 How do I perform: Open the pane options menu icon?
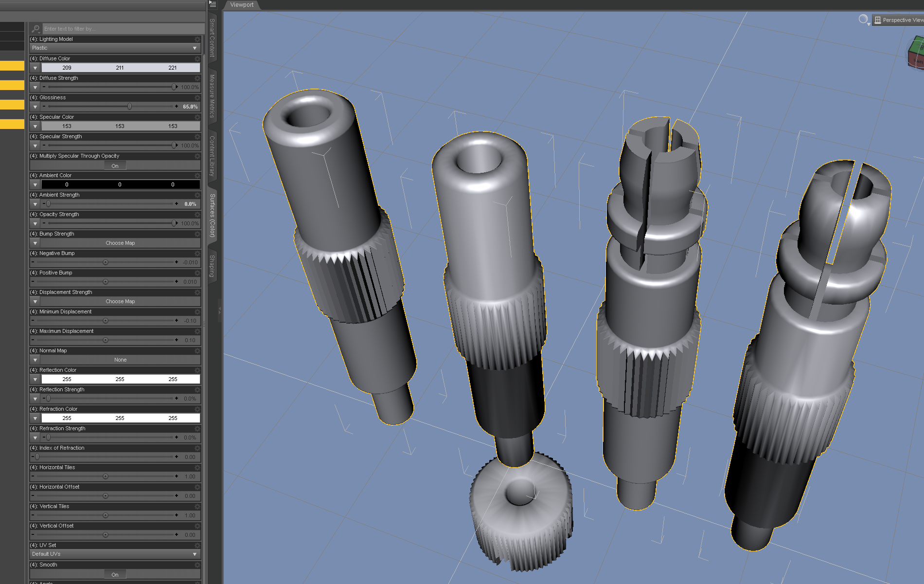click(x=213, y=4)
